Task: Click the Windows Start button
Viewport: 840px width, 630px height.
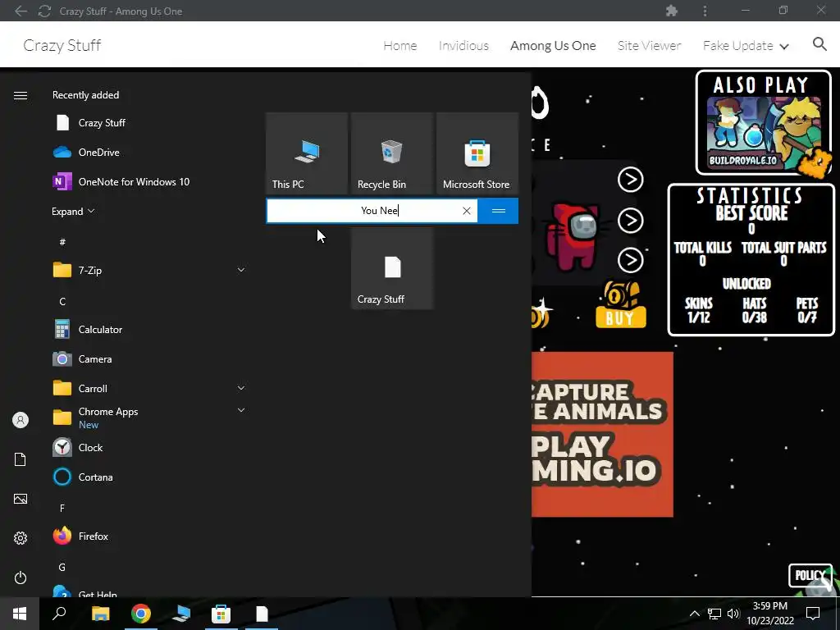Action: click(20, 614)
